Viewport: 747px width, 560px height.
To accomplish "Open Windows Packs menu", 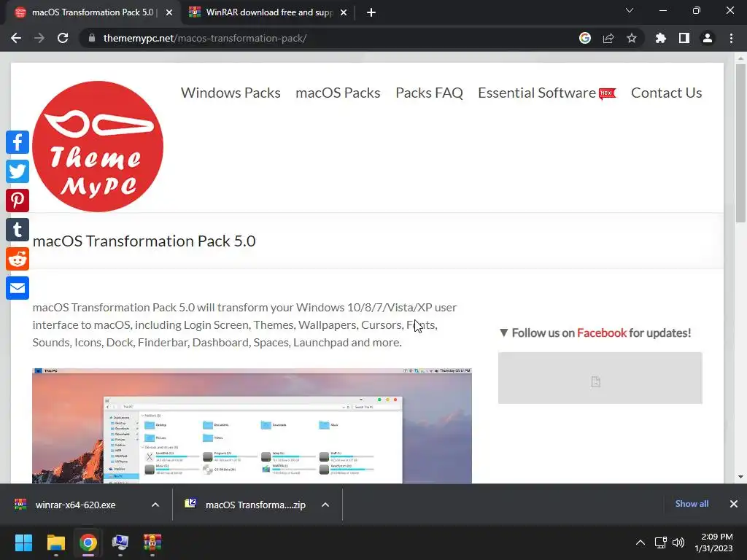I will pyautogui.click(x=231, y=93).
